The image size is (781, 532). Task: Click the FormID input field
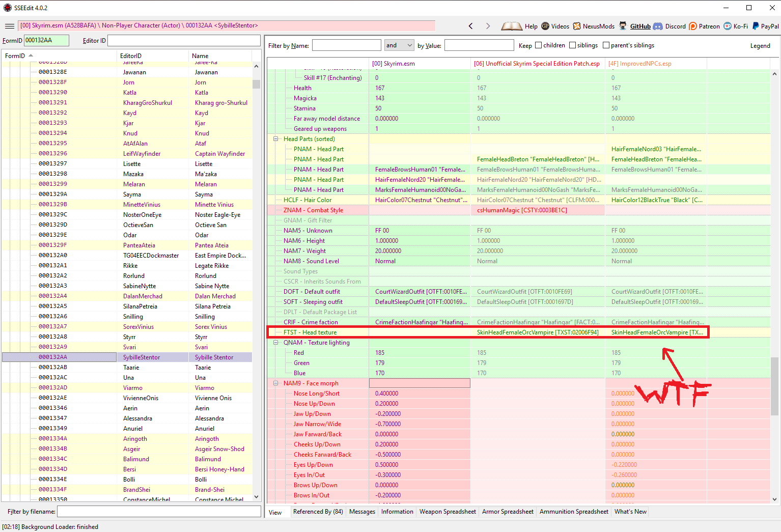46,40
